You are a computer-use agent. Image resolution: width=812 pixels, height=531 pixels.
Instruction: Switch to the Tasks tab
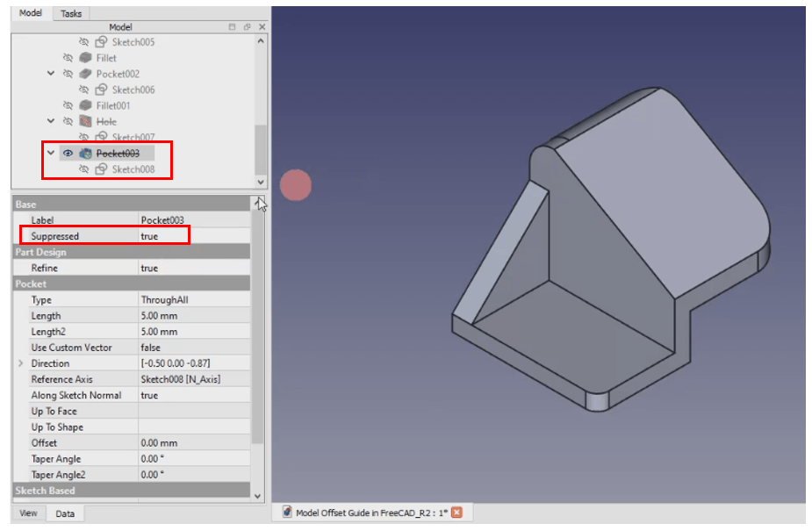[x=71, y=13]
